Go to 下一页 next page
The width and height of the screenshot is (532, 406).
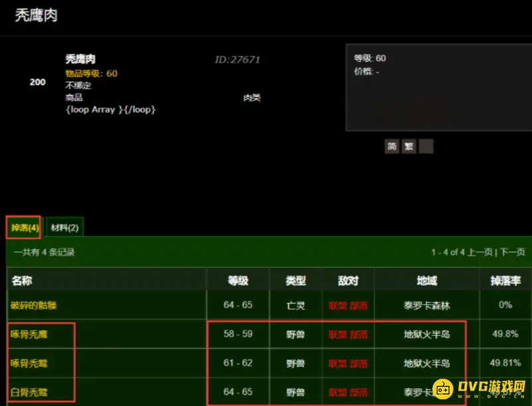click(513, 252)
